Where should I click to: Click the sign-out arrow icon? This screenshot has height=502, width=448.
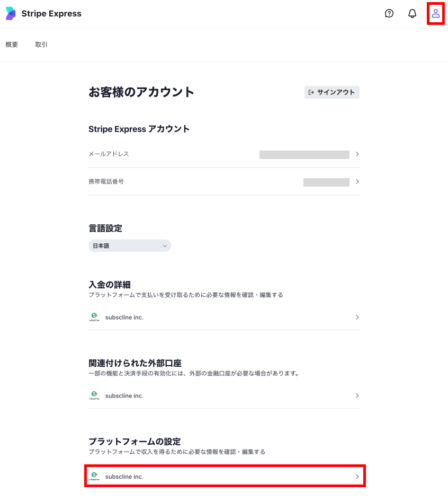pyautogui.click(x=311, y=92)
